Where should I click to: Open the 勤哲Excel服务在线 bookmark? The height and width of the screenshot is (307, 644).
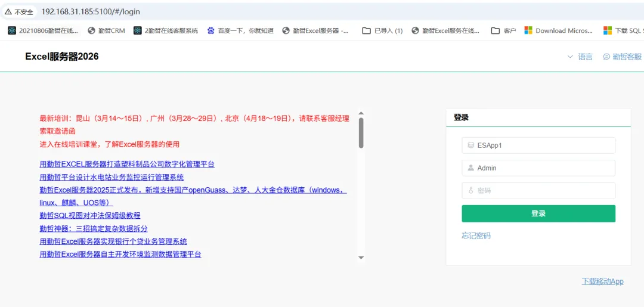tap(445, 30)
